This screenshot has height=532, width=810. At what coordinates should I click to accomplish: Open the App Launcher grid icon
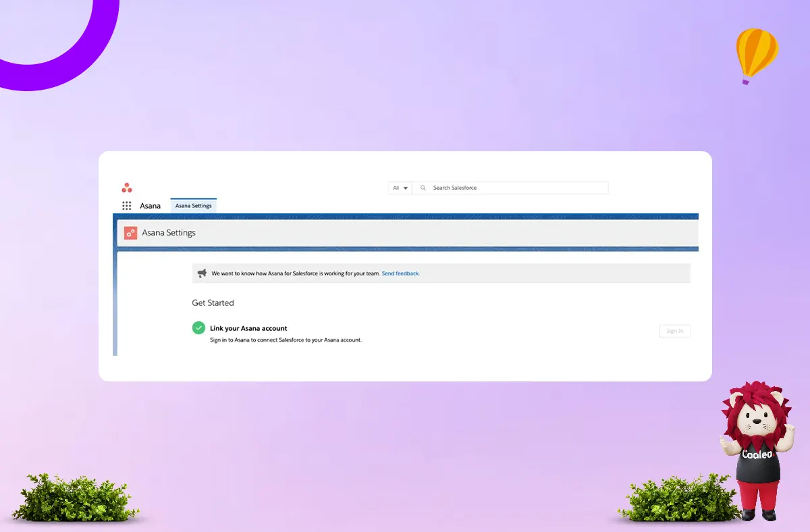tap(127, 206)
